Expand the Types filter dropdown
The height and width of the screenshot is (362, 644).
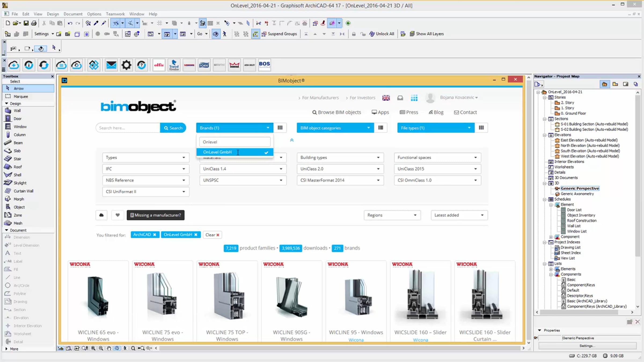point(146,157)
